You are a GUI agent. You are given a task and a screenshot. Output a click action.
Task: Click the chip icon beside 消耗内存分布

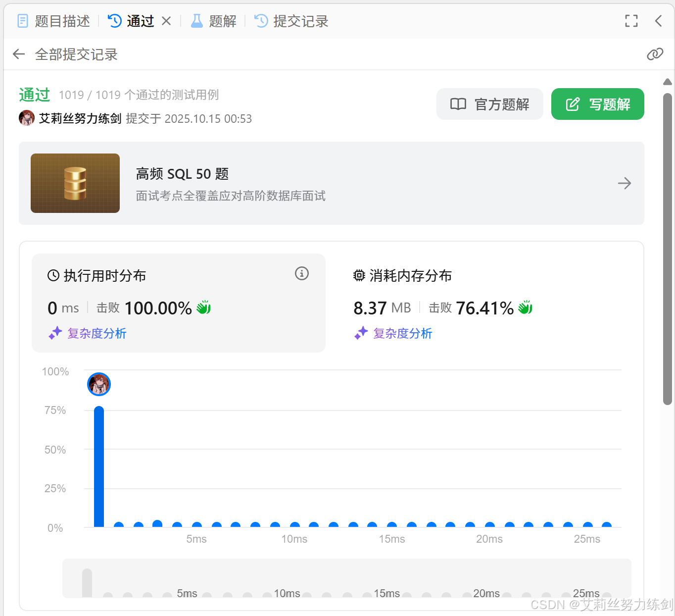point(359,275)
